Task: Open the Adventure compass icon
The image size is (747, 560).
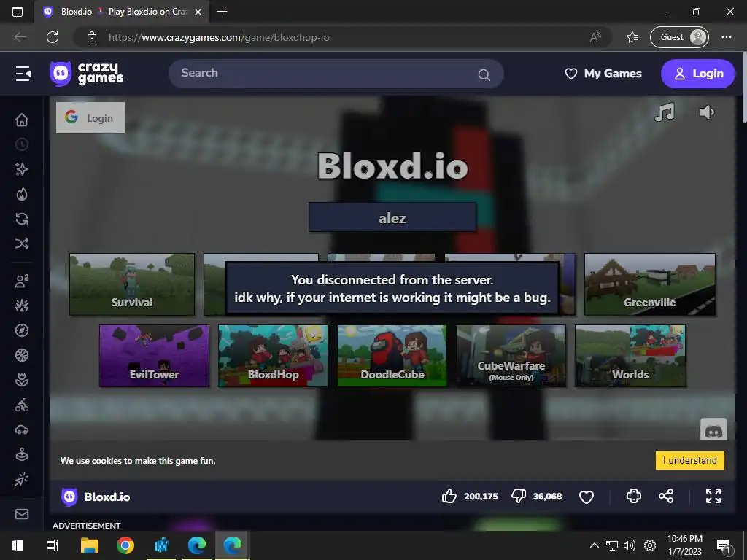Action: [x=22, y=330]
